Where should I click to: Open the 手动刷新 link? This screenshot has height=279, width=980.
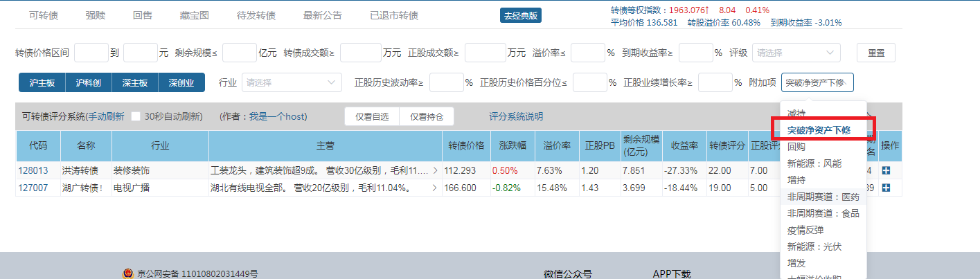click(105, 116)
